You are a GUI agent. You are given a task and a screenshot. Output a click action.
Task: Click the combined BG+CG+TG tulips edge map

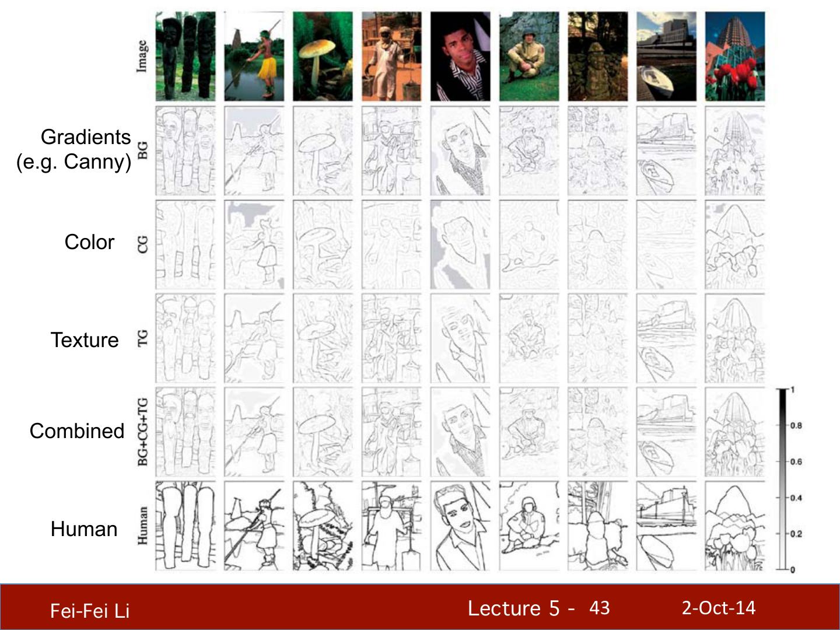point(735,432)
